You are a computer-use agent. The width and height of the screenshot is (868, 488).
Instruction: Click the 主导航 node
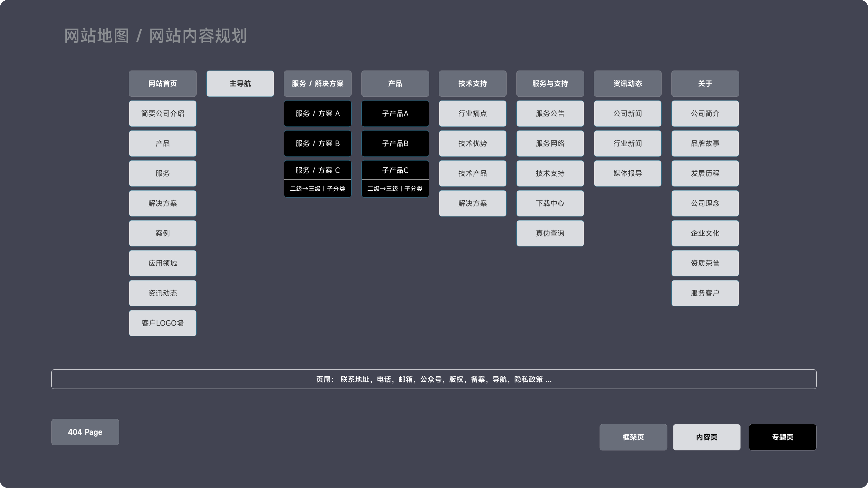pos(240,83)
